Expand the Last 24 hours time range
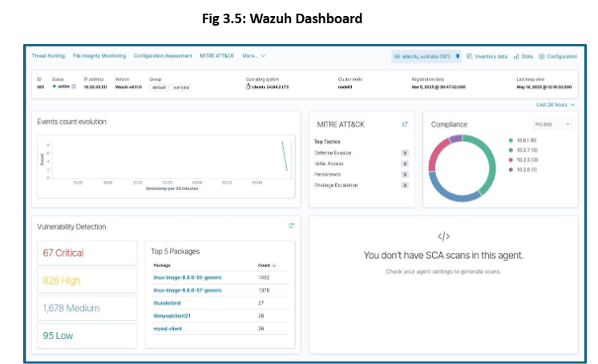 click(x=555, y=104)
